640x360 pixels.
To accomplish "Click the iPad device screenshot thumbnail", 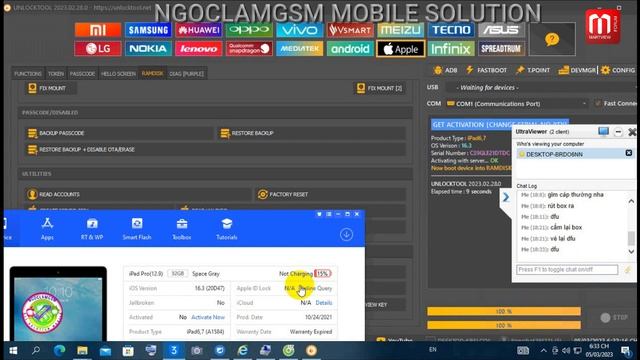I will coord(58,304).
